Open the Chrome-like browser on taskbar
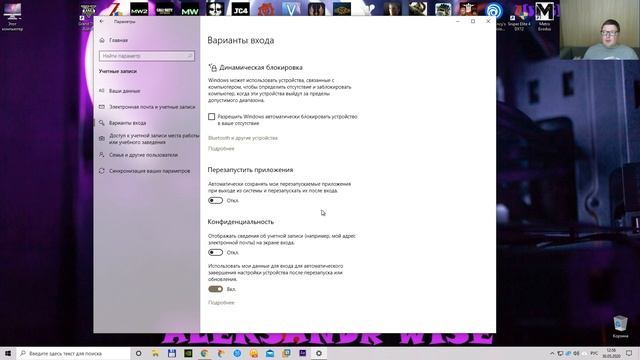640x360 pixels. pyautogui.click(x=204, y=353)
